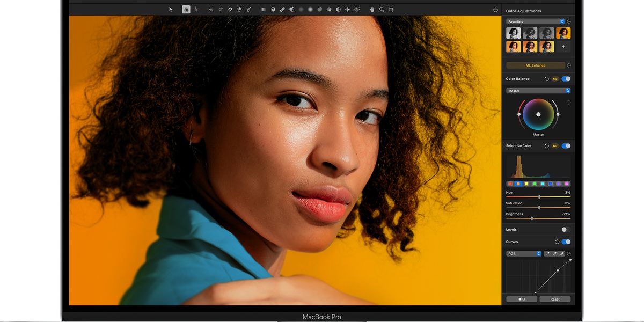Apply the first black-and-white preset thumbnail
Screen dimensions: 644x322
(514, 33)
